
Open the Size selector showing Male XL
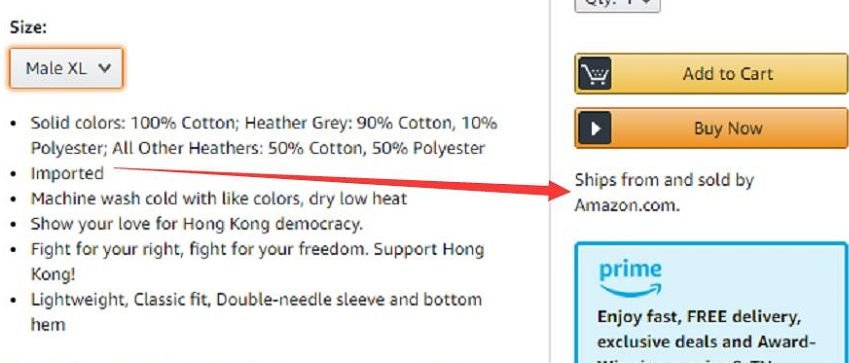point(66,68)
